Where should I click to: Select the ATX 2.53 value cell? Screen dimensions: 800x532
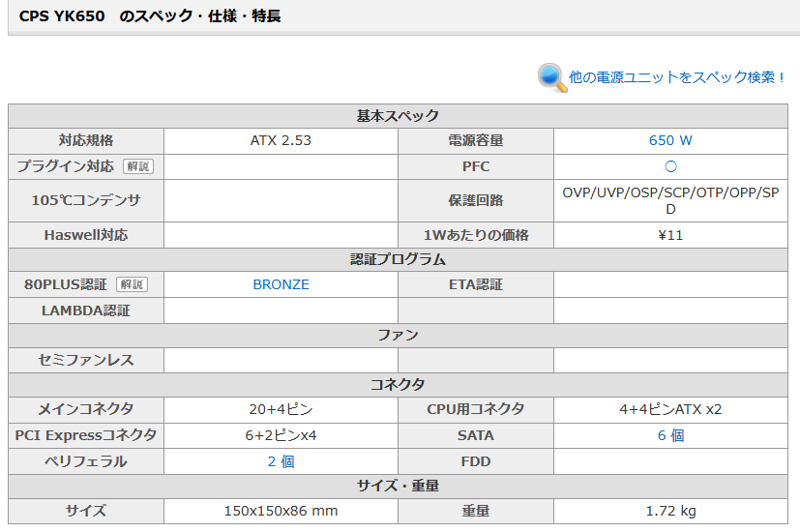click(281, 140)
